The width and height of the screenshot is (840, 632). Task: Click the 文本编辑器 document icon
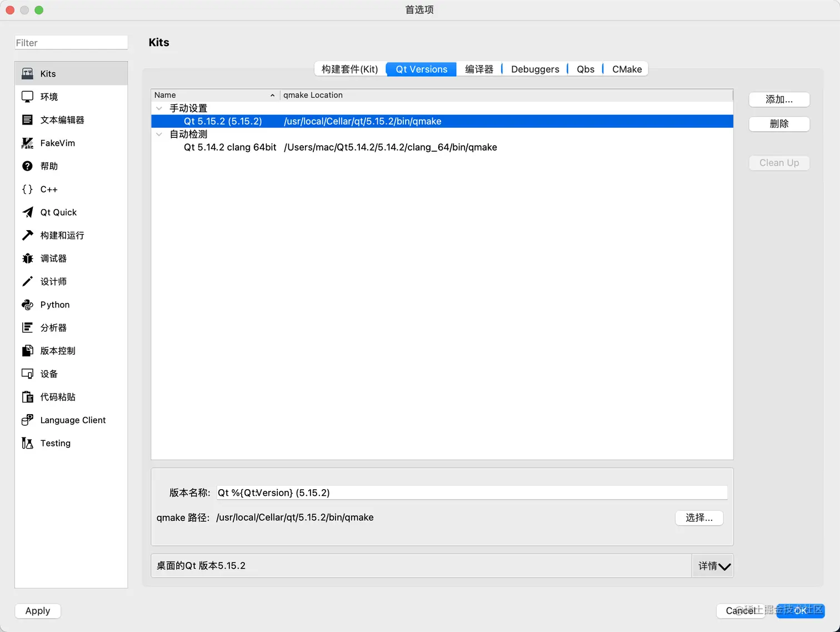27,120
